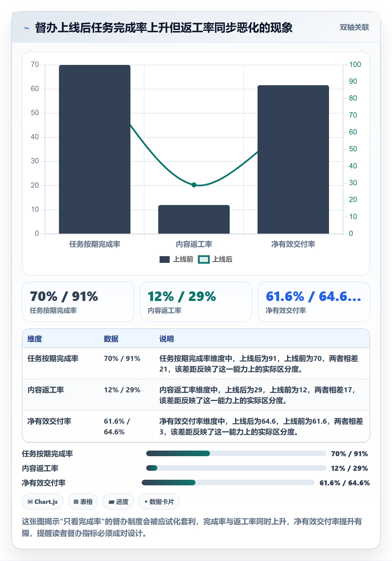Screen dimensions: 392x561
Task: Click the 内容返工率 progress bar
Action: click(x=236, y=468)
